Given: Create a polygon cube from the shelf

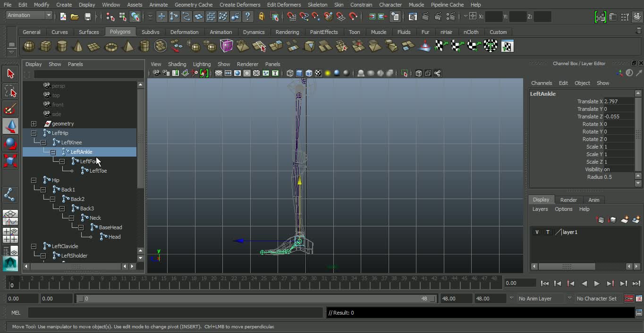Looking at the screenshot, I should point(46,46).
